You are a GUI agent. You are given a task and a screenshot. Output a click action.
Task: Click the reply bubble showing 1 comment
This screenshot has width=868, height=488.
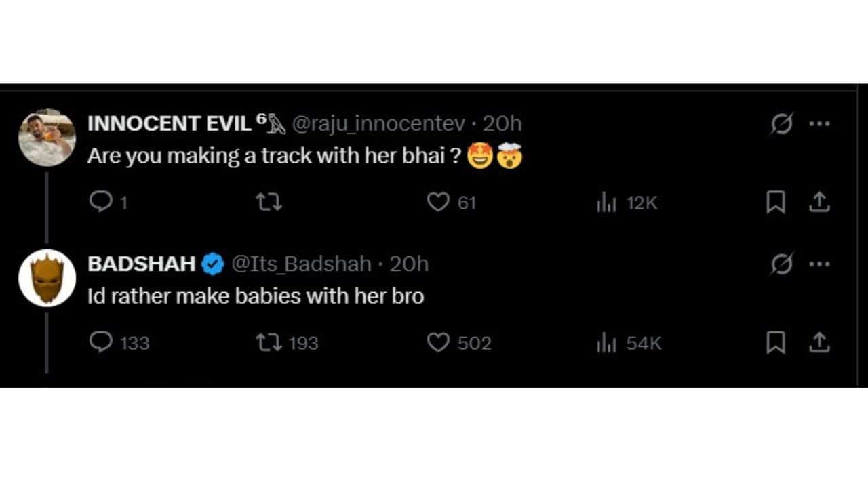click(100, 202)
